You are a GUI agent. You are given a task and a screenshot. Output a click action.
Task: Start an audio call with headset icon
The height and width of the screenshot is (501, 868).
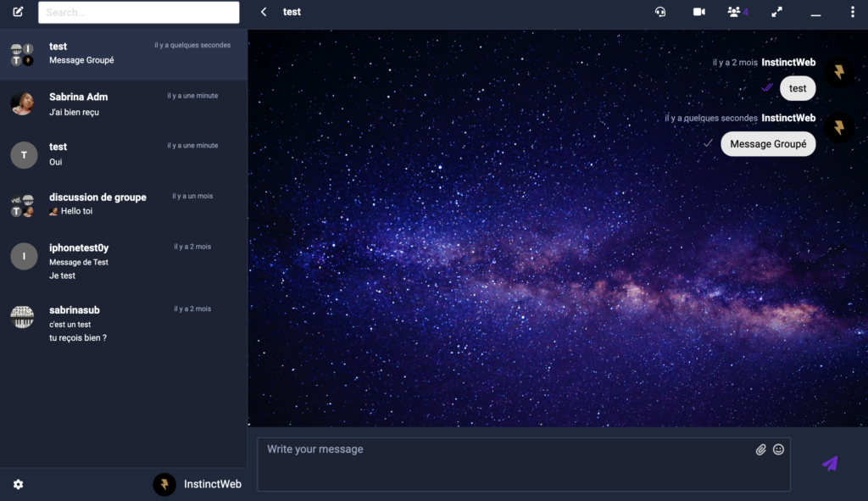(x=660, y=12)
